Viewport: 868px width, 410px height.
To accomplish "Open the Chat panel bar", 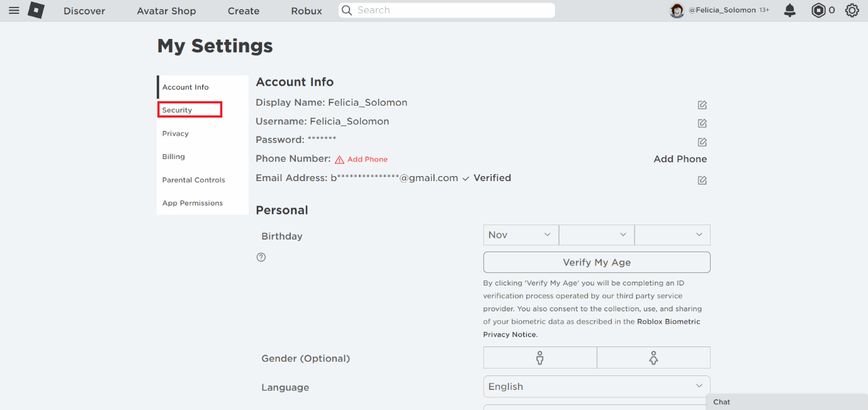I will pos(787,402).
